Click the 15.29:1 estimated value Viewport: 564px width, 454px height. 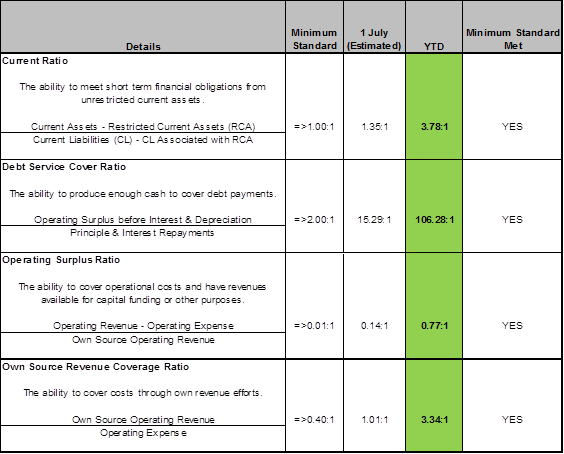[x=374, y=219]
